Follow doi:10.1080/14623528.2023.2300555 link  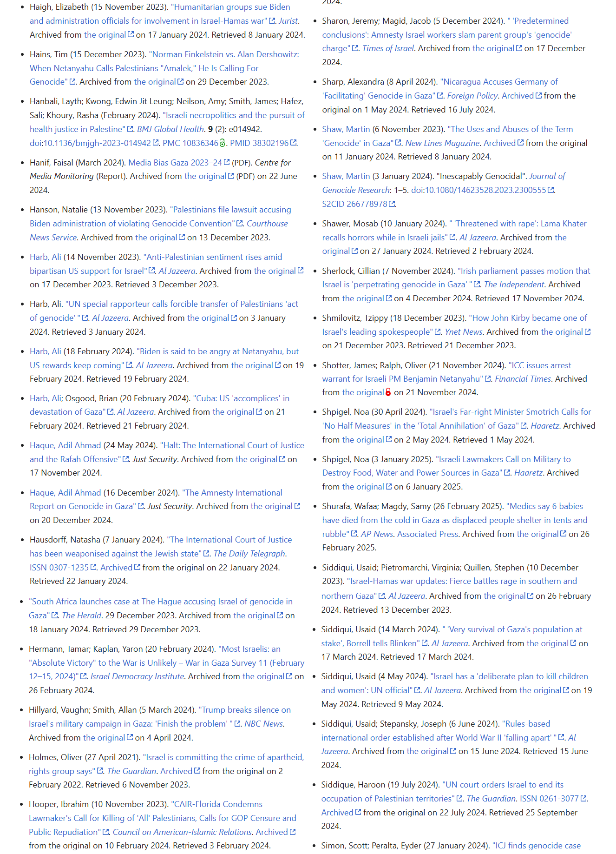tap(482, 190)
